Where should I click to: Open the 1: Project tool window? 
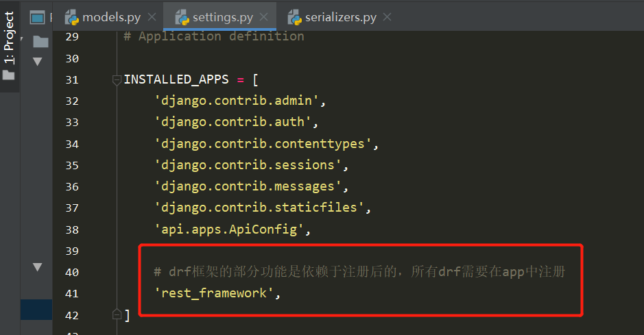9,46
